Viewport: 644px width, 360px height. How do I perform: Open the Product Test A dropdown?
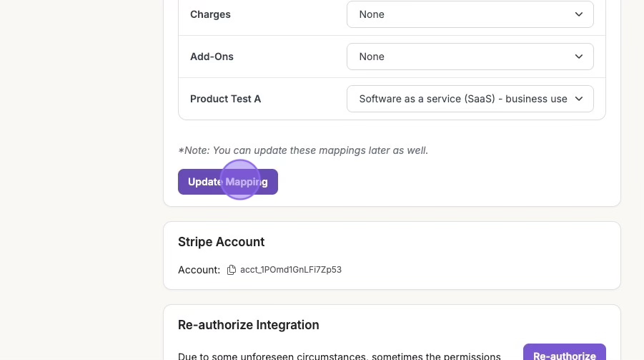point(470,99)
